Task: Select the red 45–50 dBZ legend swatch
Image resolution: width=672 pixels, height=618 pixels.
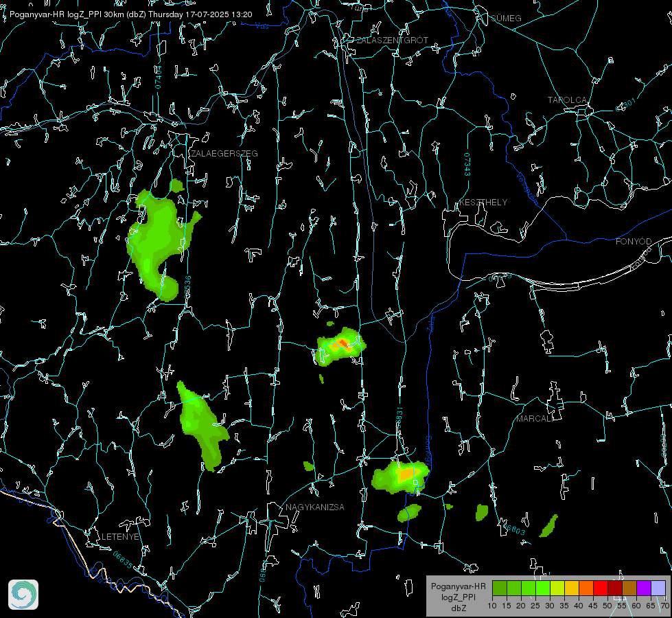Action: point(601,588)
